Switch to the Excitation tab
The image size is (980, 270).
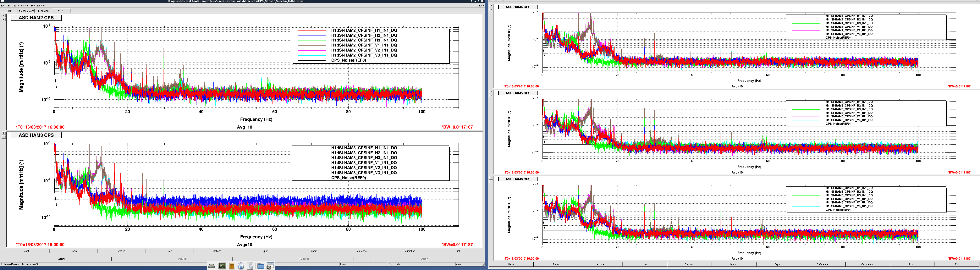(43, 11)
